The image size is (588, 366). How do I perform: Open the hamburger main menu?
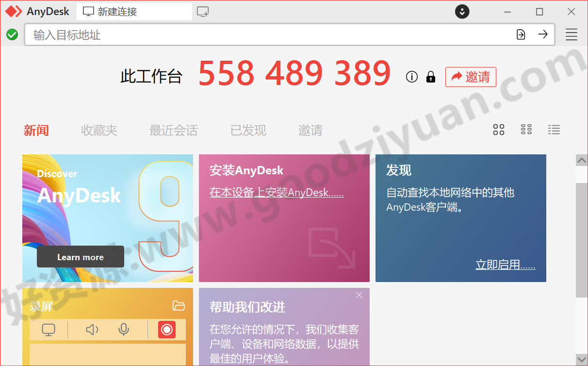coord(571,34)
